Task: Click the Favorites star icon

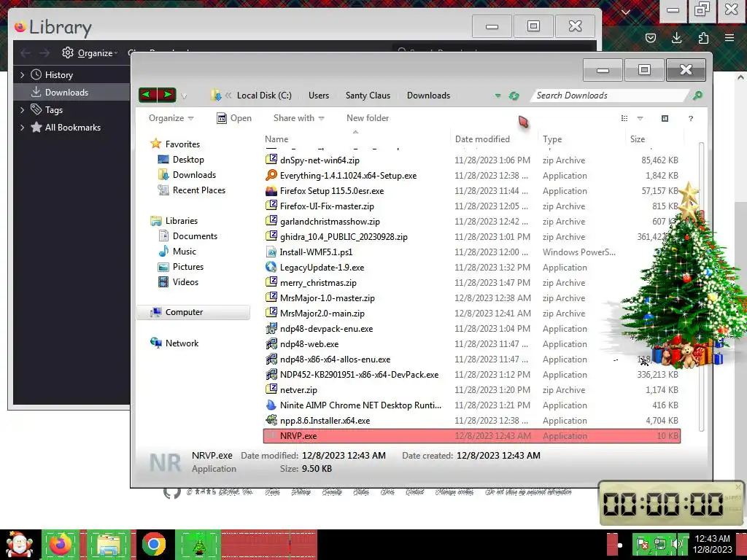Action: point(156,144)
